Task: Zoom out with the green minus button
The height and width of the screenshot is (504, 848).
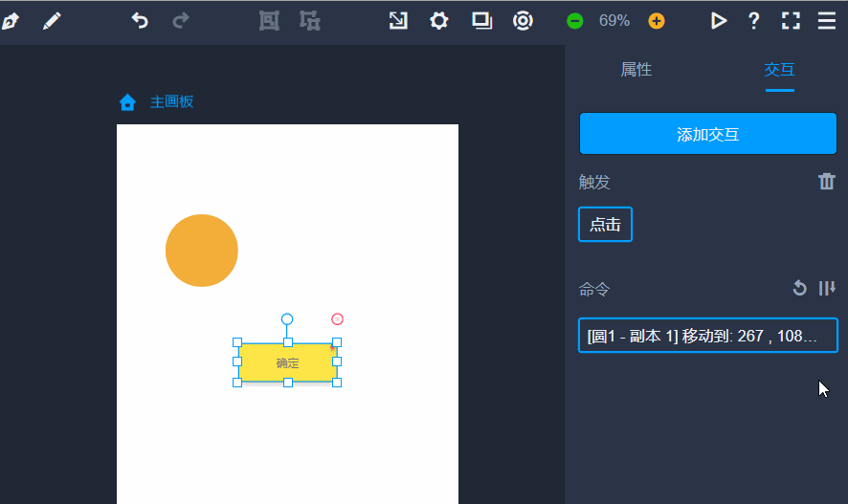Action: click(x=574, y=21)
